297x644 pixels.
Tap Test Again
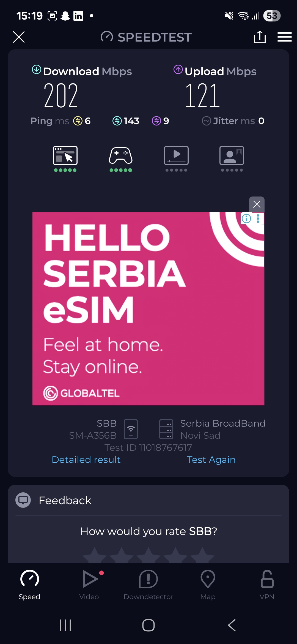click(211, 460)
